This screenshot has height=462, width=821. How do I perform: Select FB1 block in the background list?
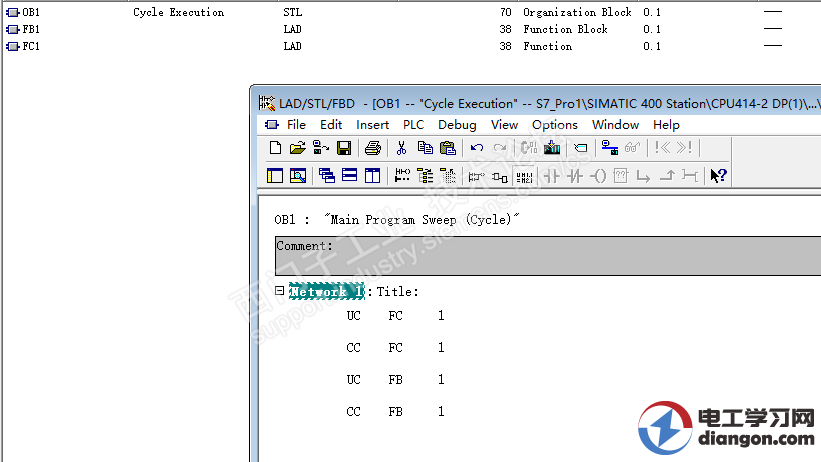coord(23,29)
